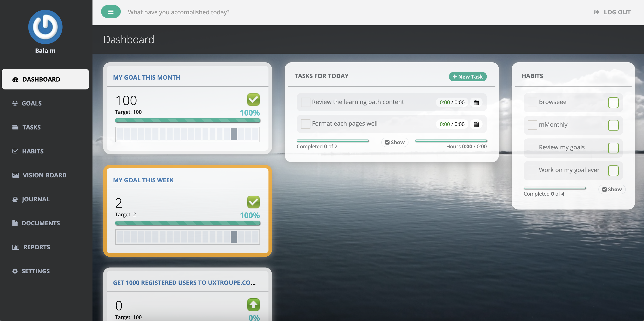Open calendar icon for Format each pages well
The width and height of the screenshot is (644, 321).
pos(476,124)
